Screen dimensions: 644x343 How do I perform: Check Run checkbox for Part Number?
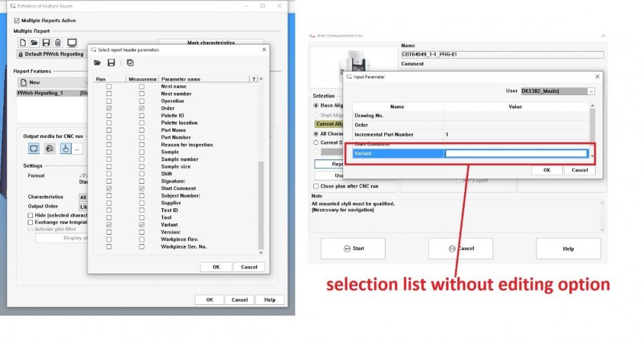pos(109,137)
